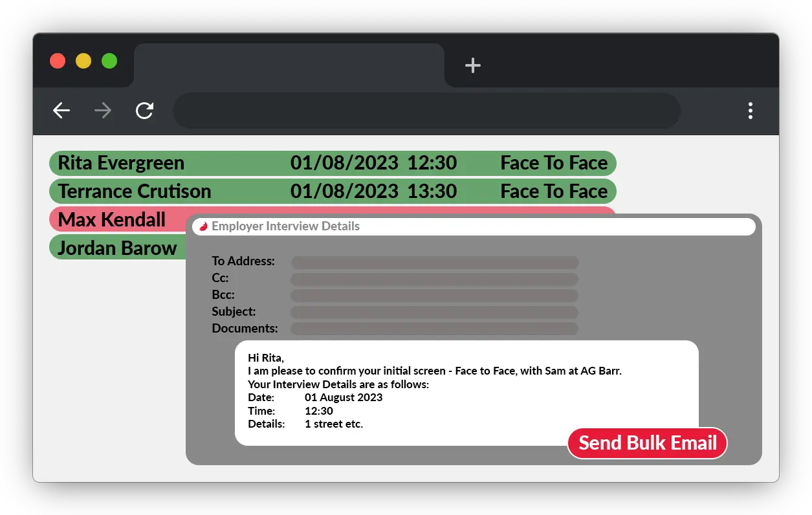This screenshot has width=812, height=515.
Task: Select the red Max Kendall row
Action: [116, 219]
